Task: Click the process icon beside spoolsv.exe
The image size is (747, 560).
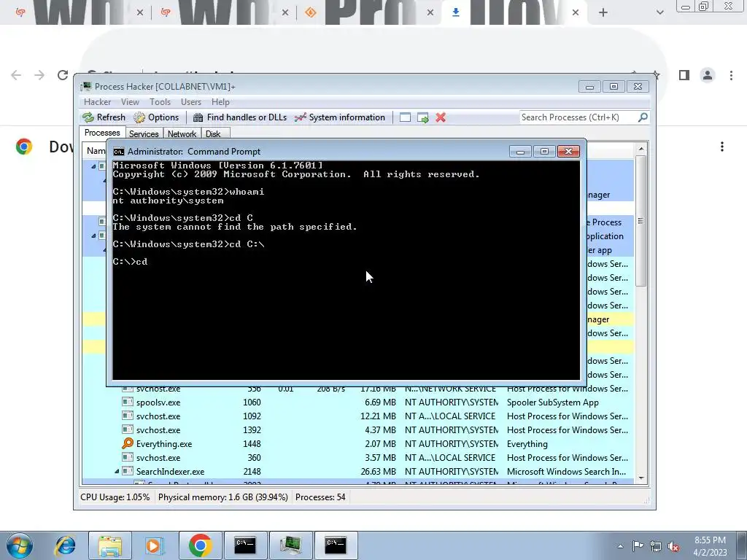Action: point(127,402)
